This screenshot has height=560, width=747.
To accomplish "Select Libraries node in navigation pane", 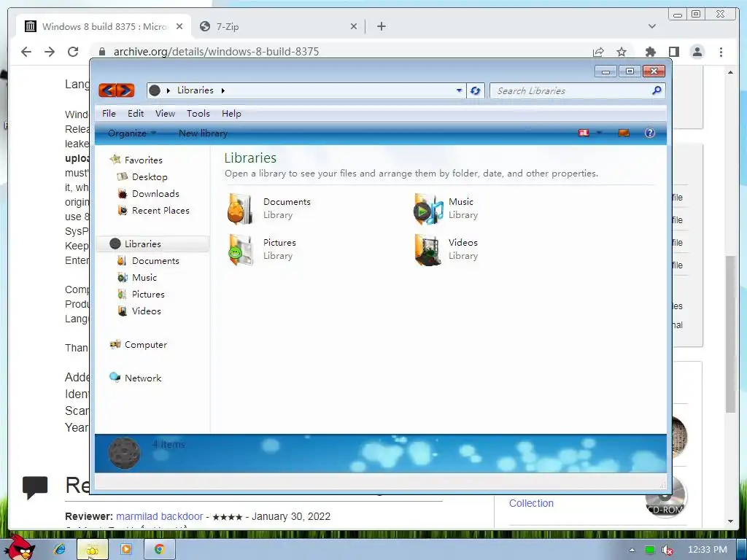I will click(153, 244).
